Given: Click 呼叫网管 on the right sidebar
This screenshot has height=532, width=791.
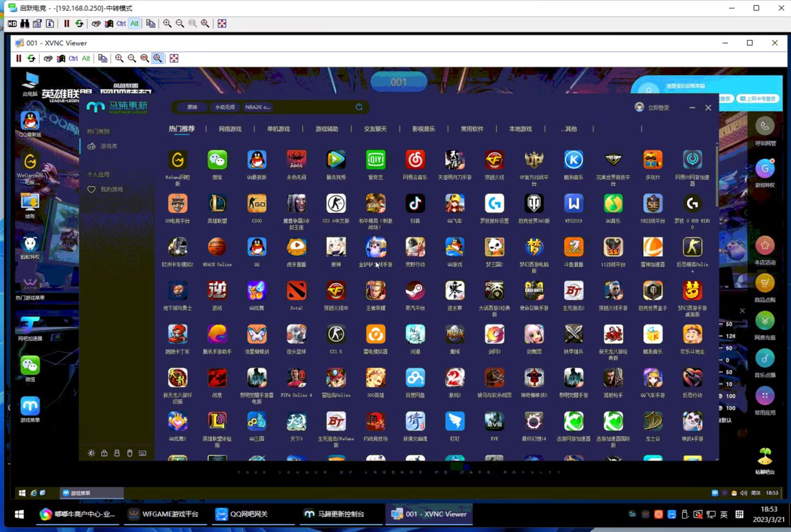Looking at the screenshot, I should click(765, 130).
